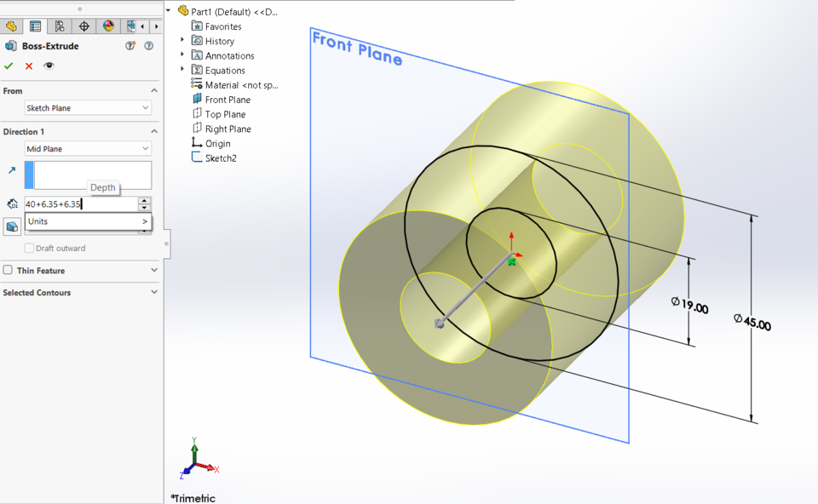Collapse the Direction 1 section
Image resolution: width=818 pixels, height=504 pixels.
(153, 130)
